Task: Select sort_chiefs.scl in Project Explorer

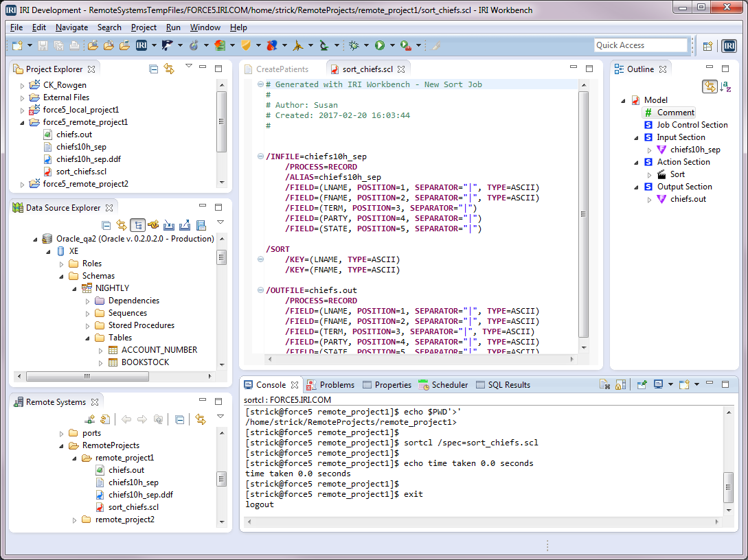Action: point(81,172)
